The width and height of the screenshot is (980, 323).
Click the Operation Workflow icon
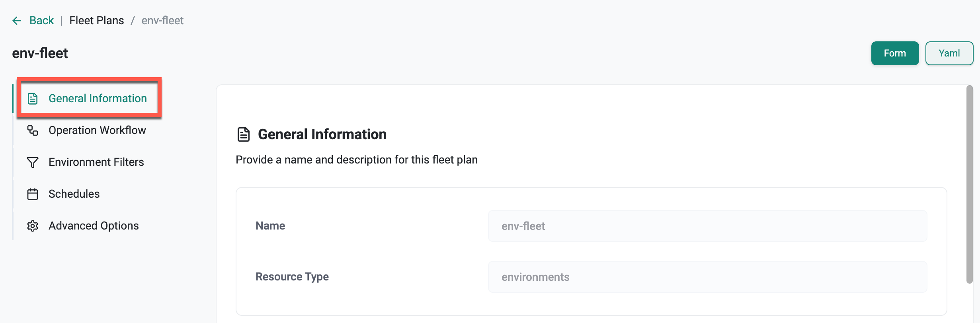pyautogui.click(x=33, y=130)
